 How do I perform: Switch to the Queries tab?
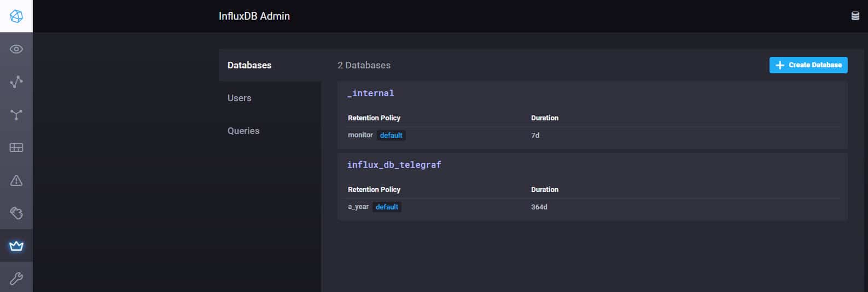(x=270, y=131)
